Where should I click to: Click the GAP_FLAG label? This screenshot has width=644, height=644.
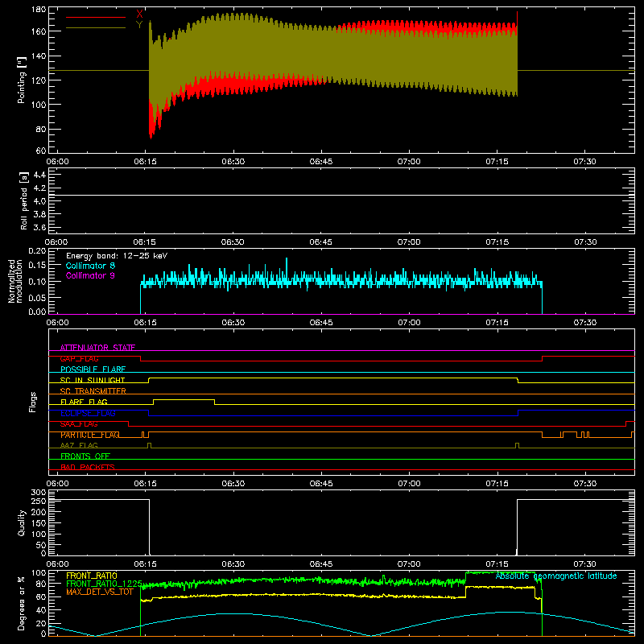[79, 358]
